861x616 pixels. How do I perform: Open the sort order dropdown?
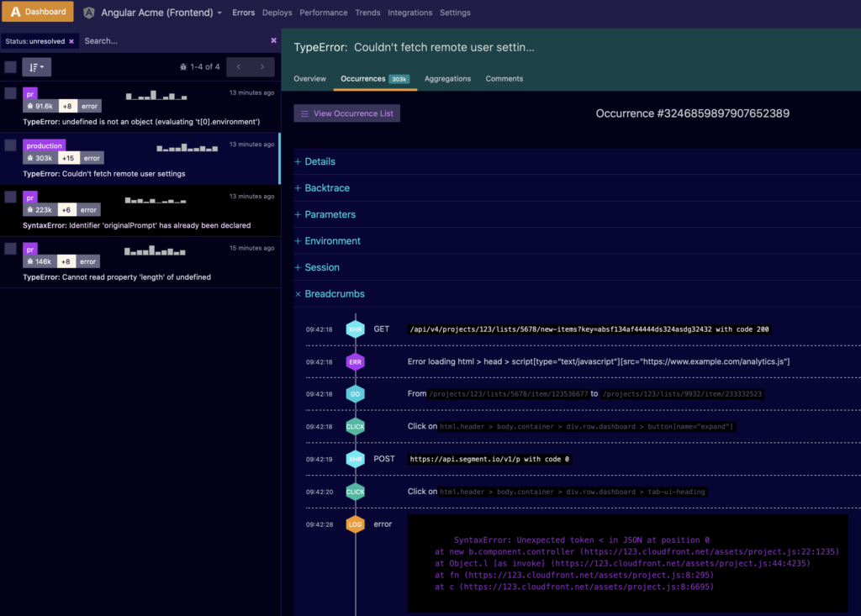pyautogui.click(x=37, y=67)
